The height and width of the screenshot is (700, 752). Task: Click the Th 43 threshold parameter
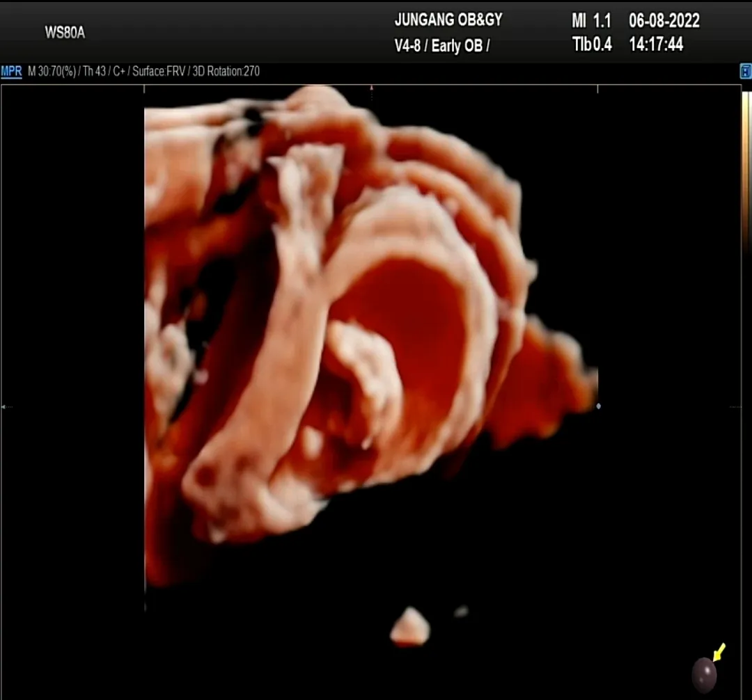[x=94, y=72]
